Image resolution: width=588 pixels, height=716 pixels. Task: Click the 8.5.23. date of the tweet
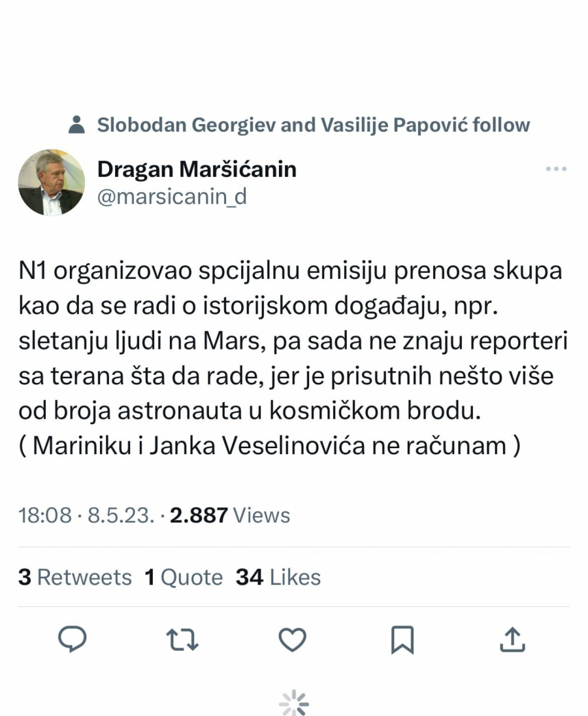coord(122,515)
